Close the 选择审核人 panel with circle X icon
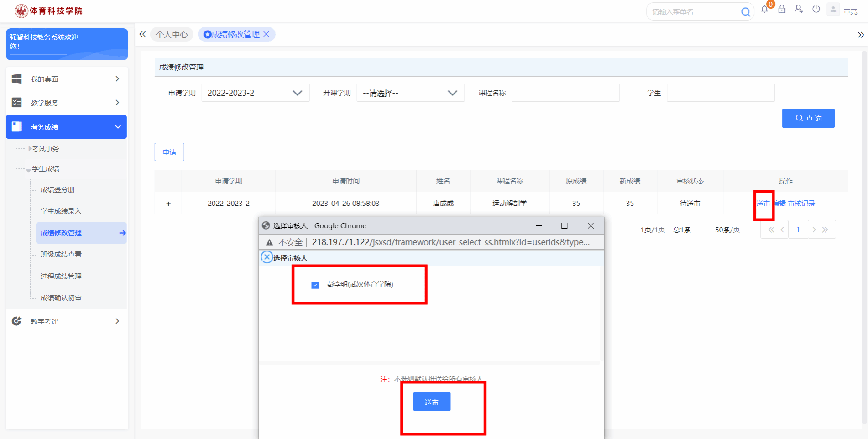 [267, 257]
